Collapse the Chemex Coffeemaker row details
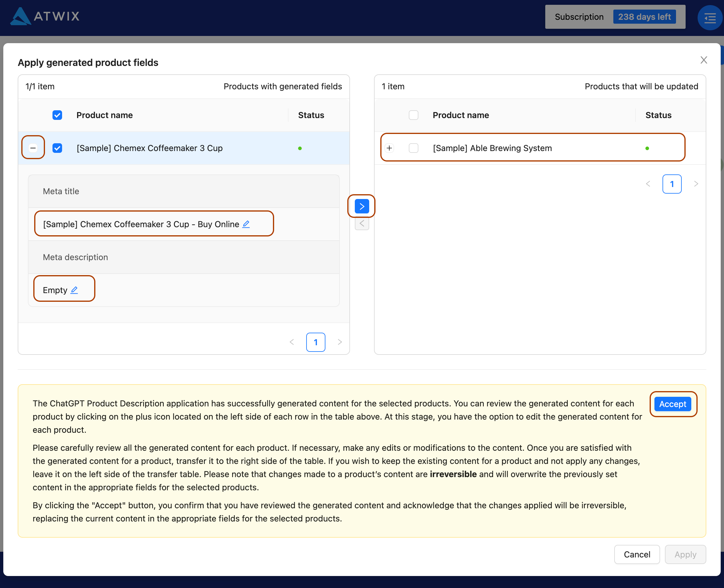Image resolution: width=724 pixels, height=588 pixels. pos(33,148)
